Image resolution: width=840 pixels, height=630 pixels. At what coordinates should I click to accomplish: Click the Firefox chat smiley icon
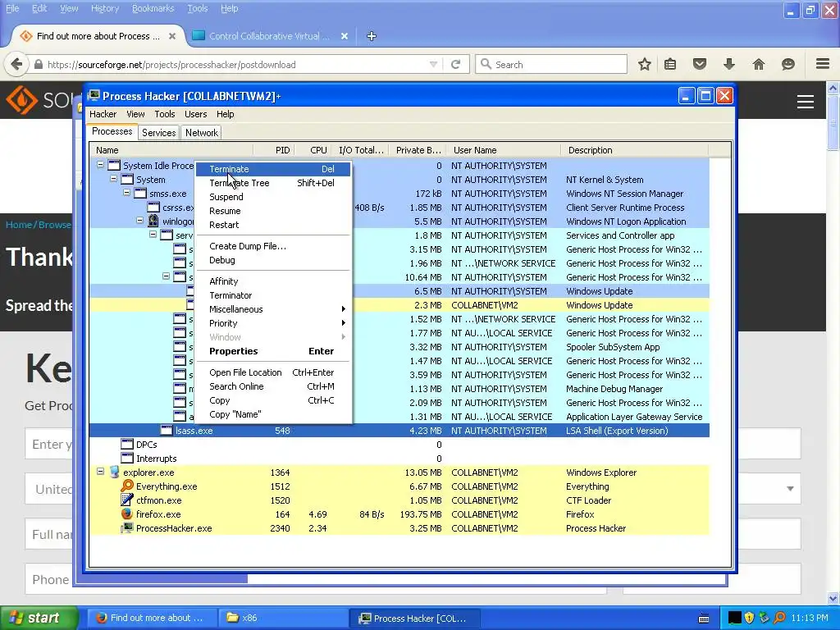tap(788, 64)
